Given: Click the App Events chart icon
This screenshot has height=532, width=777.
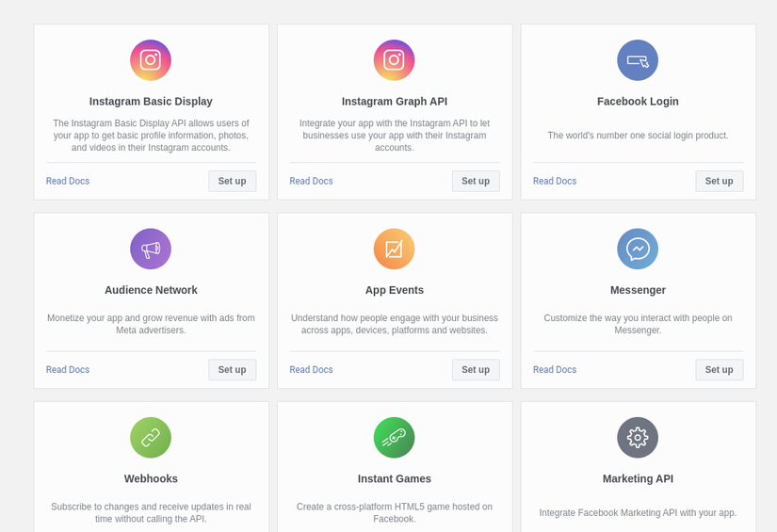Looking at the screenshot, I should click(394, 249).
